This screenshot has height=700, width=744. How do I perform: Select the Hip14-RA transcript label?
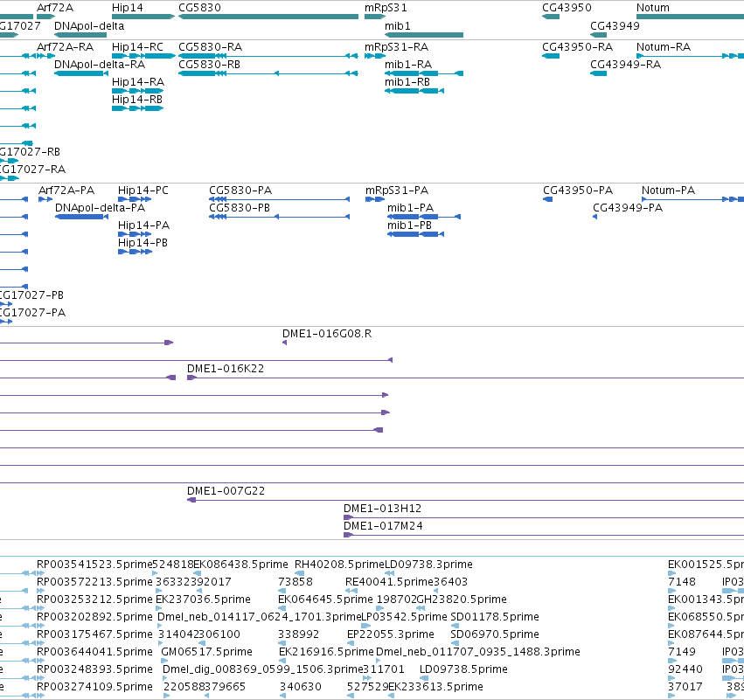(x=138, y=82)
